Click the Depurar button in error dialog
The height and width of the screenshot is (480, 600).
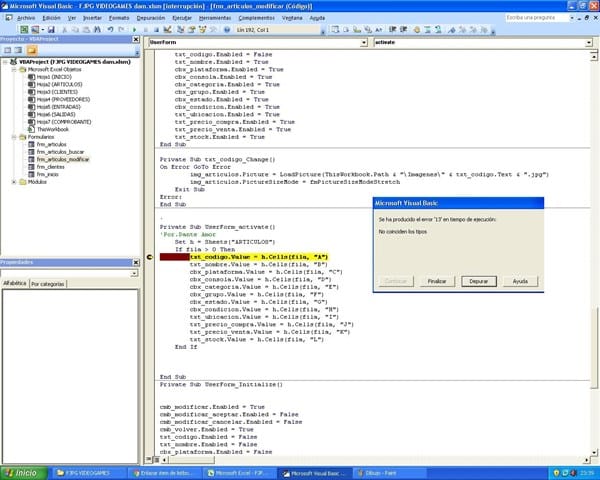tap(479, 282)
